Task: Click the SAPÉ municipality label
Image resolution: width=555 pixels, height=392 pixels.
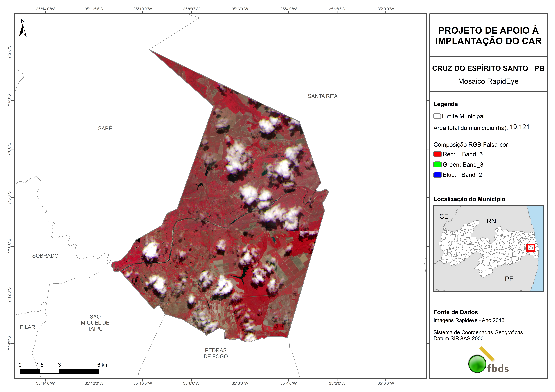Action: pyautogui.click(x=105, y=128)
